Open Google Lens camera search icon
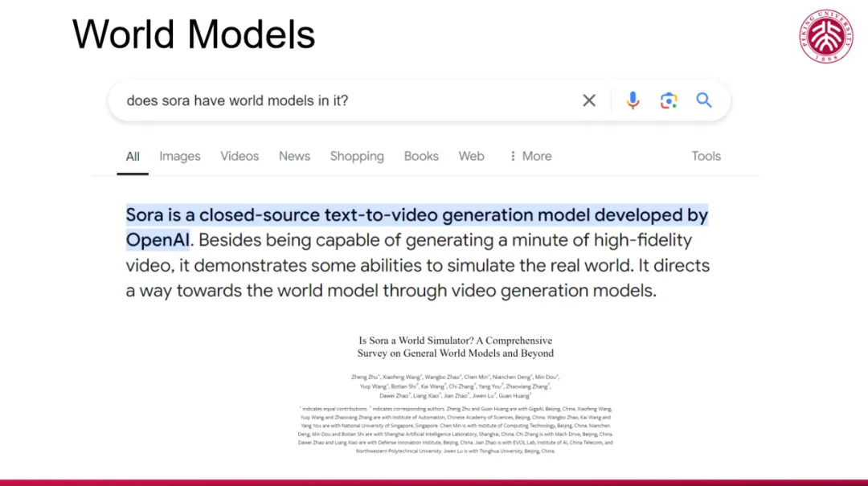Image resolution: width=868 pixels, height=486 pixels. click(669, 100)
